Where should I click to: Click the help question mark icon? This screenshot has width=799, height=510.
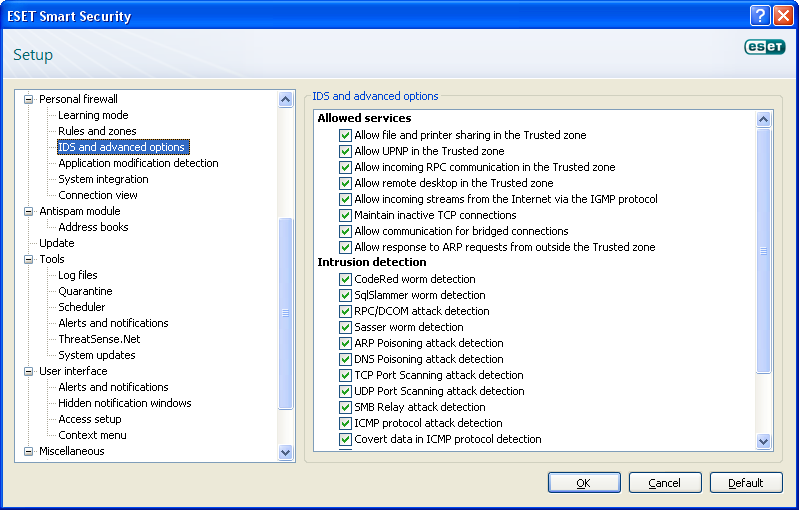pyautogui.click(x=760, y=16)
